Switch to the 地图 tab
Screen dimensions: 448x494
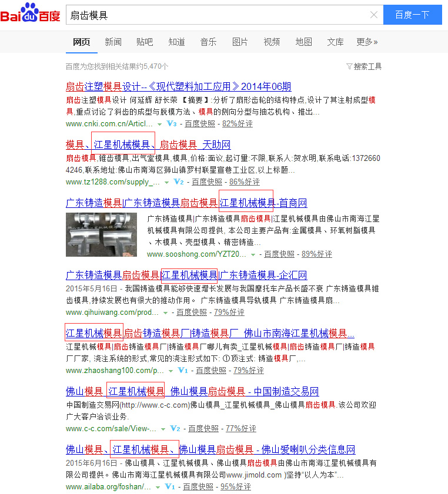click(x=303, y=42)
